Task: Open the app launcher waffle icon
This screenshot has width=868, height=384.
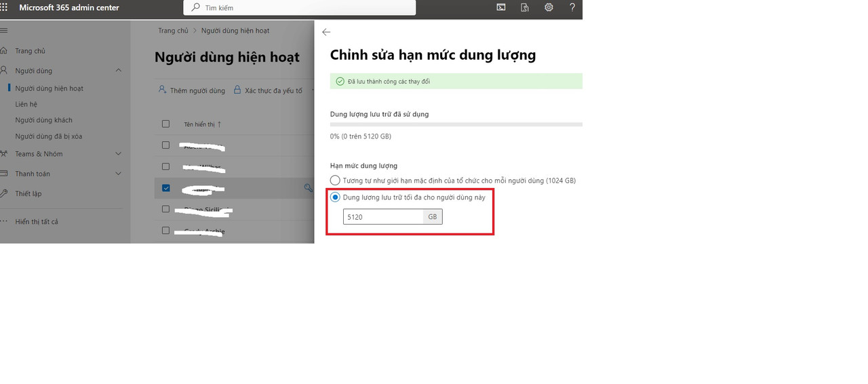Action: pyautogui.click(x=4, y=7)
